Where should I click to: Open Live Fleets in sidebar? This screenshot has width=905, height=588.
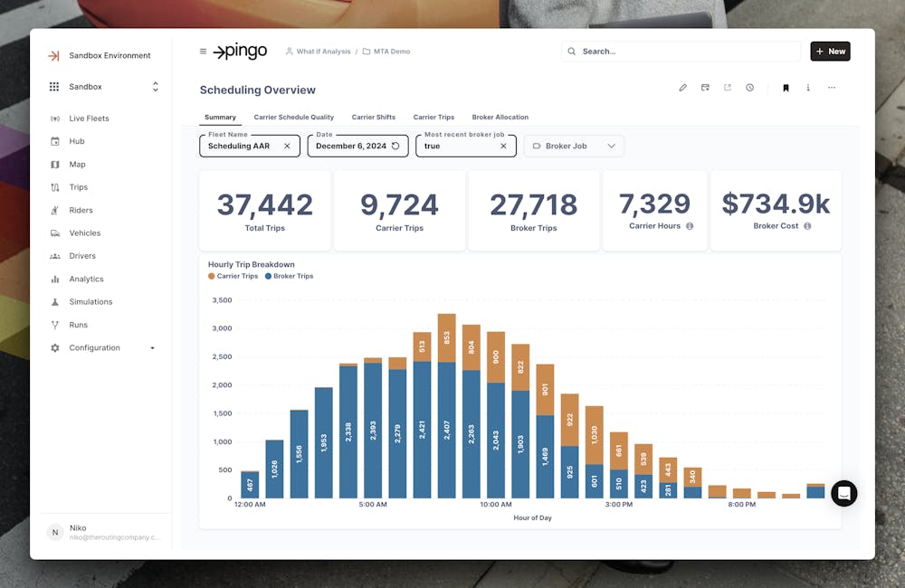[89, 119]
